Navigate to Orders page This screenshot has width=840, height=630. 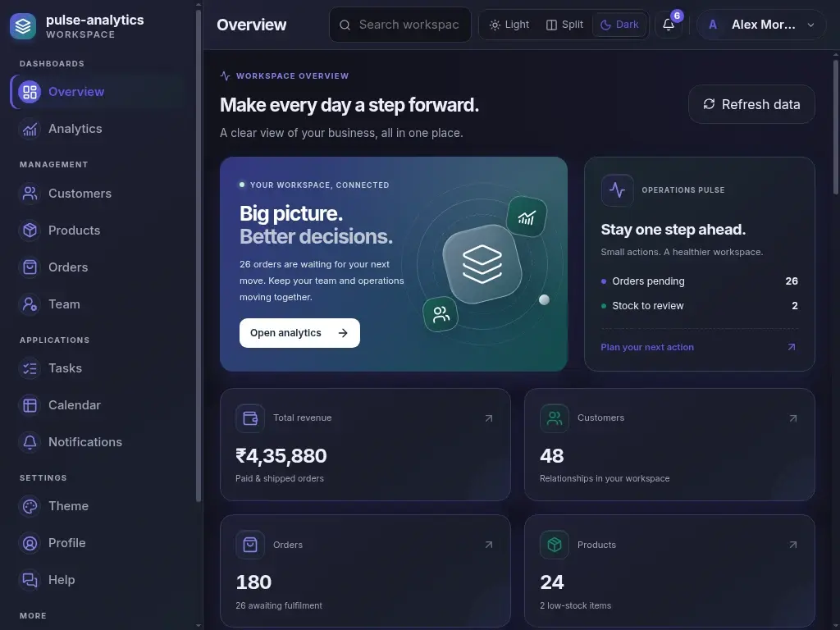pos(68,267)
